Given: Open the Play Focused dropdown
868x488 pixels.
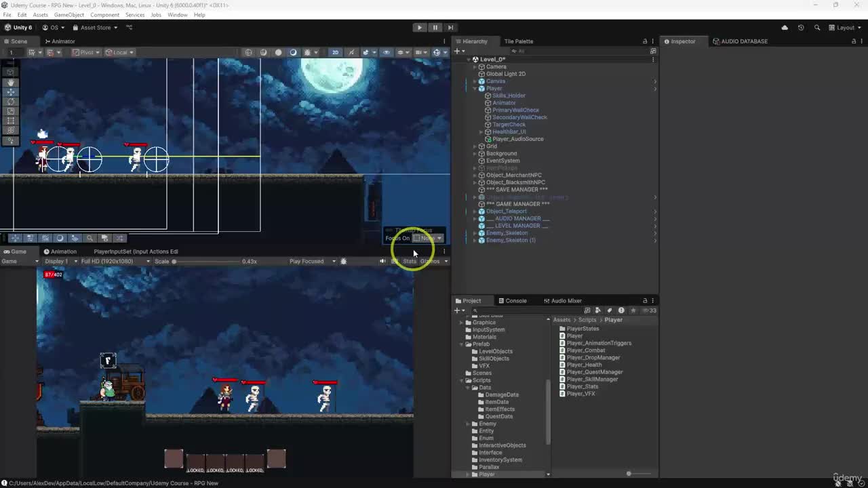Looking at the screenshot, I should [312, 262].
